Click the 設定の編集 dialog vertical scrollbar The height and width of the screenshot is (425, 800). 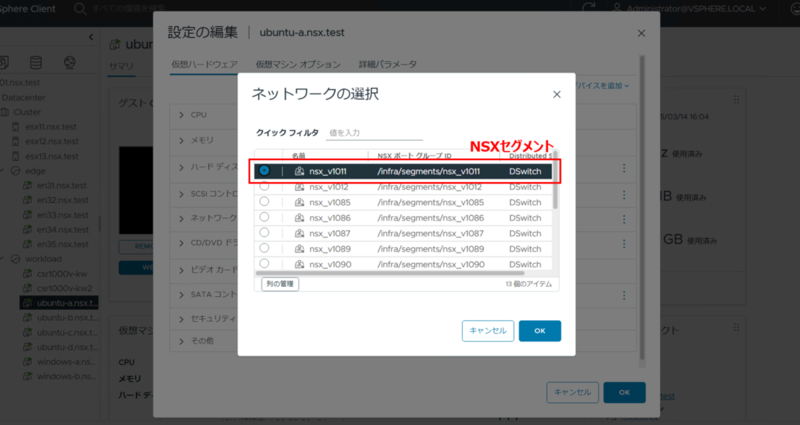[x=642, y=209]
